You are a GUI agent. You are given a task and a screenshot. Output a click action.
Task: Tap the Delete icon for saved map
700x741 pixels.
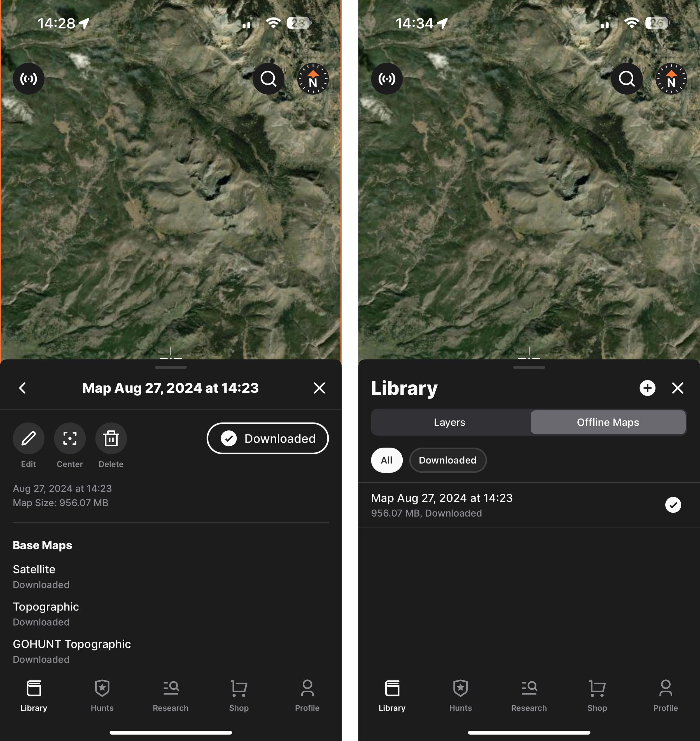111,438
